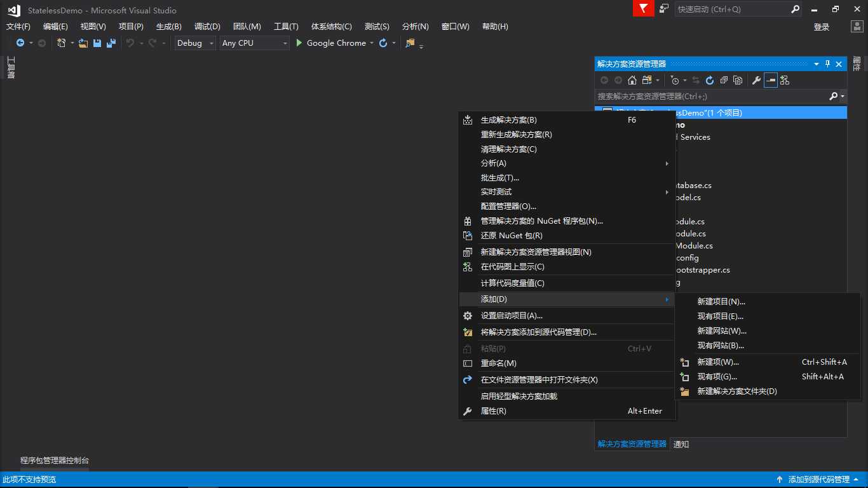Click the Find in Files toolbar icon
This screenshot has height=488, width=868.
[x=410, y=43]
